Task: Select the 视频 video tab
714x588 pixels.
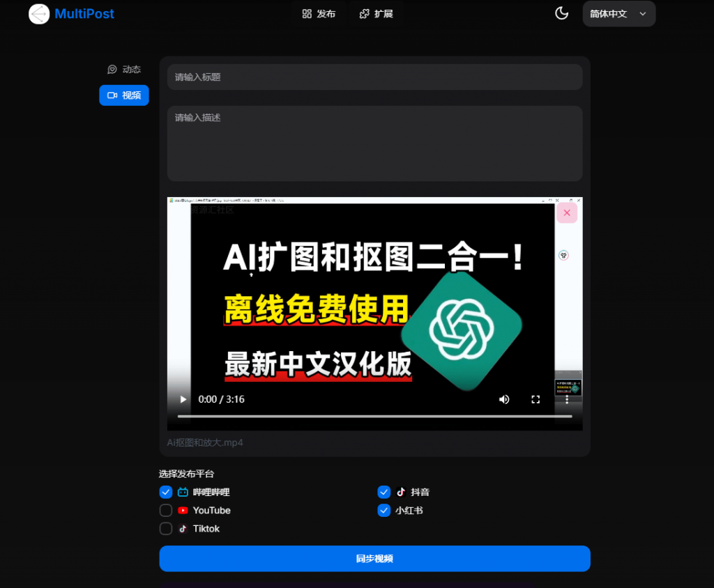Action: pos(124,95)
